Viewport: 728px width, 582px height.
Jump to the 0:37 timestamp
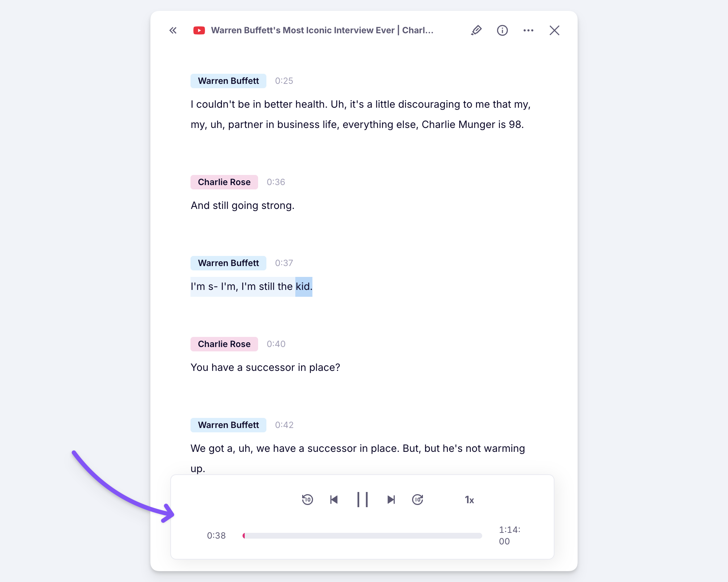coord(284,263)
